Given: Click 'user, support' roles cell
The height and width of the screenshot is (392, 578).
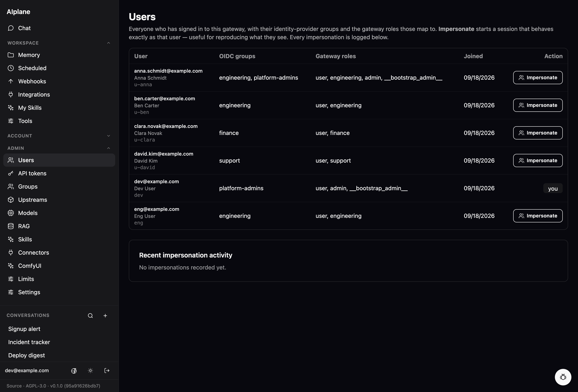Looking at the screenshot, I should 333,161.
